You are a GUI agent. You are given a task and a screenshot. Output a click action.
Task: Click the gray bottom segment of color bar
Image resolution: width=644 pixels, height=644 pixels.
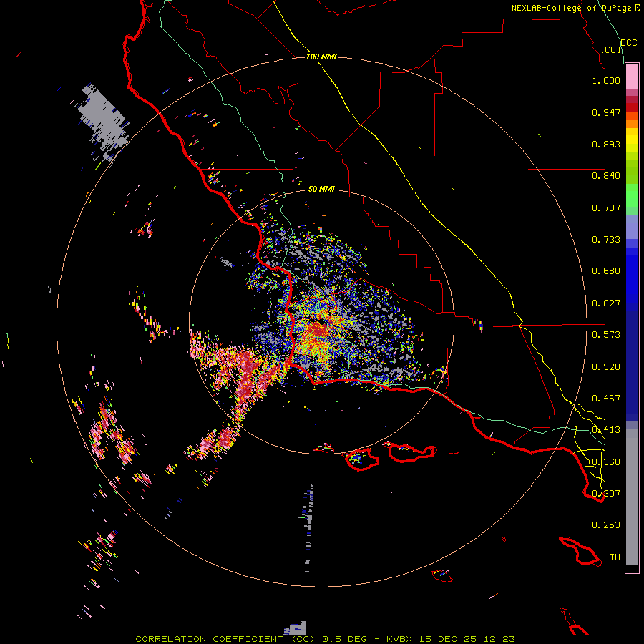tap(632, 497)
